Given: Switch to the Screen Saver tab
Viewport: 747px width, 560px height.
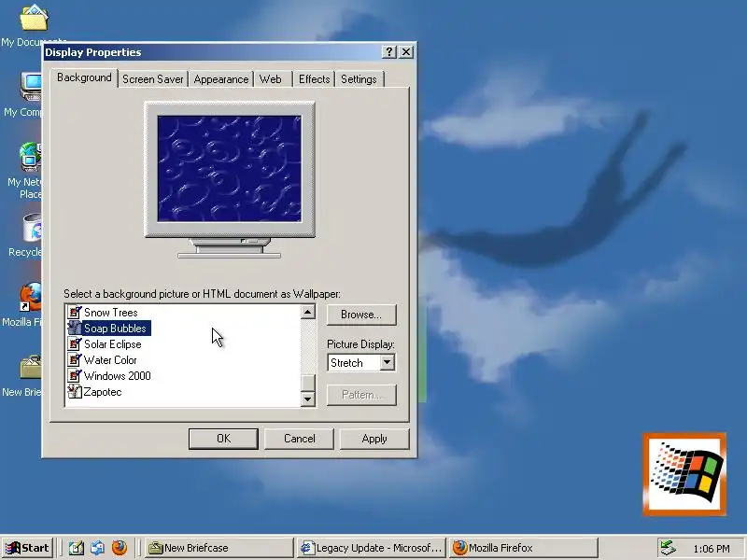Looking at the screenshot, I should [x=153, y=79].
